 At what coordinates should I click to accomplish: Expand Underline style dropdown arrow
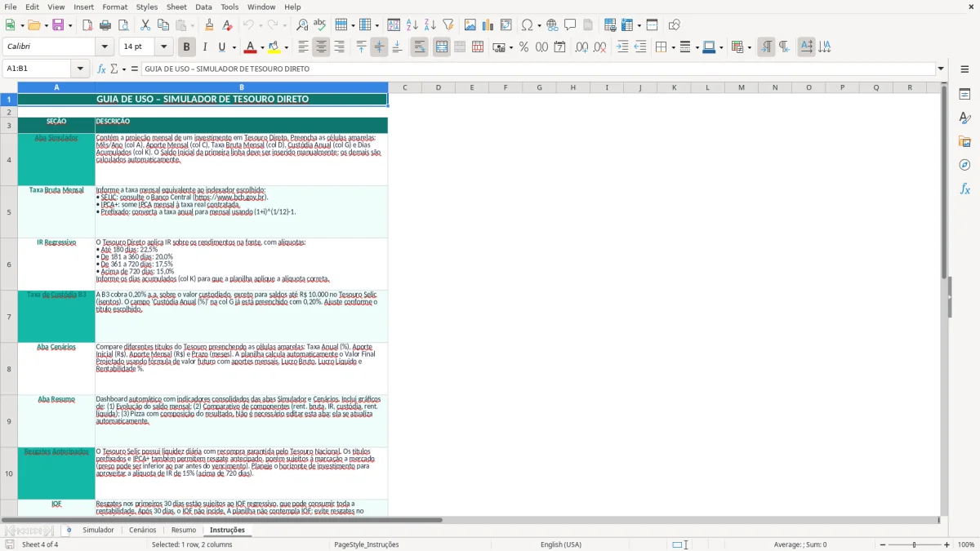coord(234,47)
